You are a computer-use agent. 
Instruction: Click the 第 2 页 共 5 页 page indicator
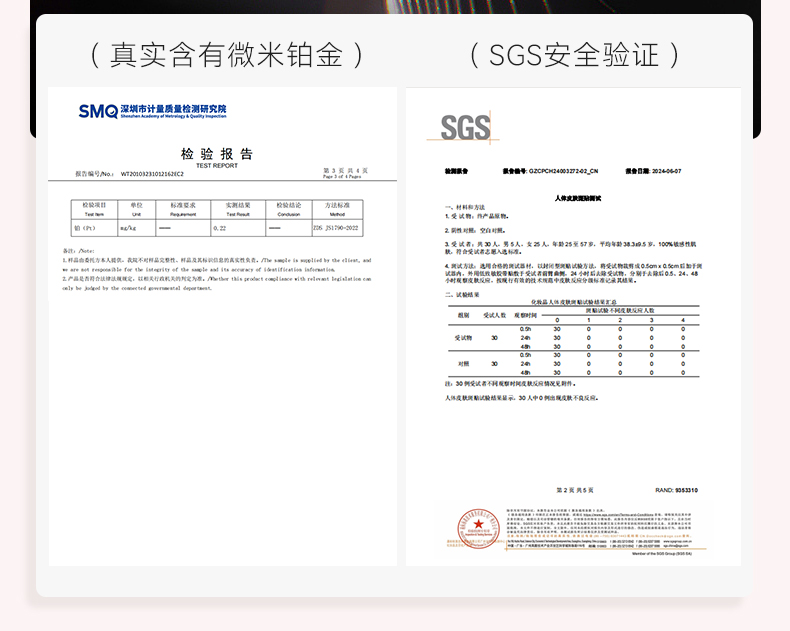(575, 490)
